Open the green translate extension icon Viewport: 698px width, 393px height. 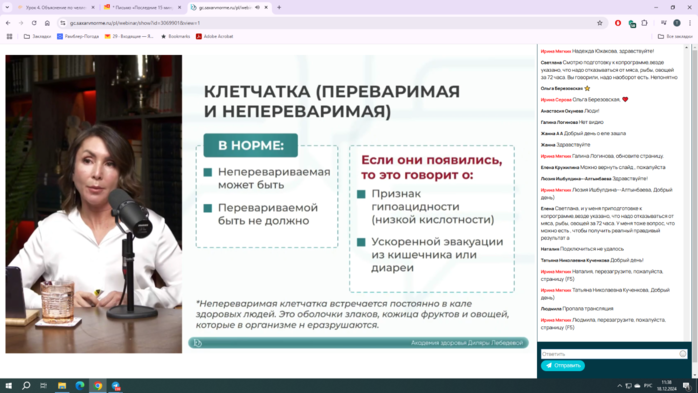(632, 24)
